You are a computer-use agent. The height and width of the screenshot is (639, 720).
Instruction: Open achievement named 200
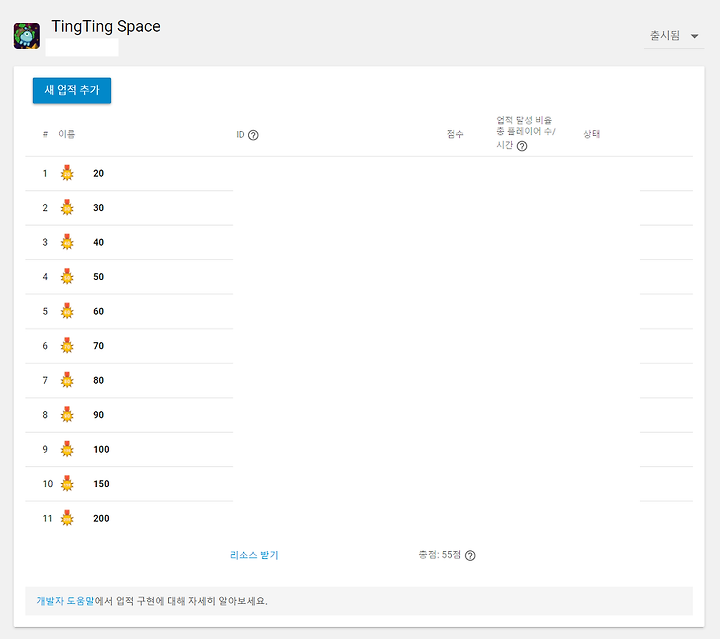point(101,519)
